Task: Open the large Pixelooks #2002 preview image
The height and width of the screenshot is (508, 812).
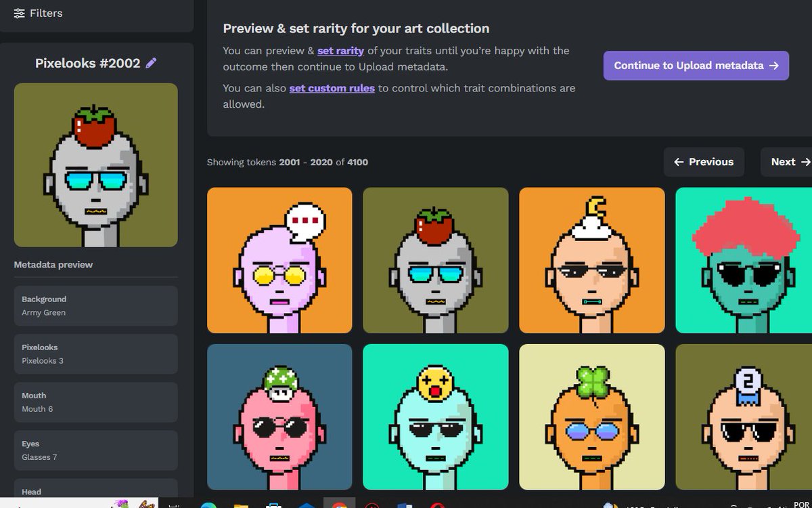Action: tap(96, 165)
